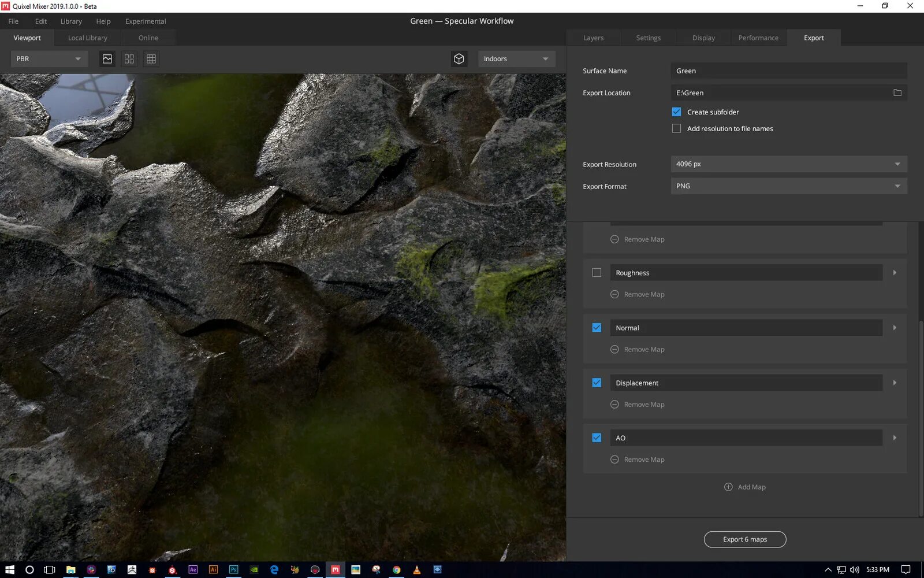Expand the Normal map options arrow

(895, 328)
